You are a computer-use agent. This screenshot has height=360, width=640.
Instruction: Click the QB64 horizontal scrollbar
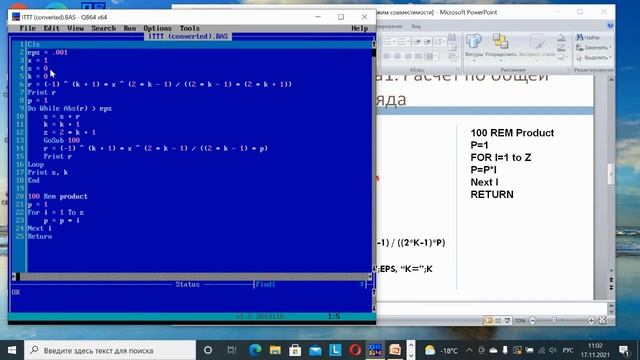pyautogui.click(x=192, y=276)
